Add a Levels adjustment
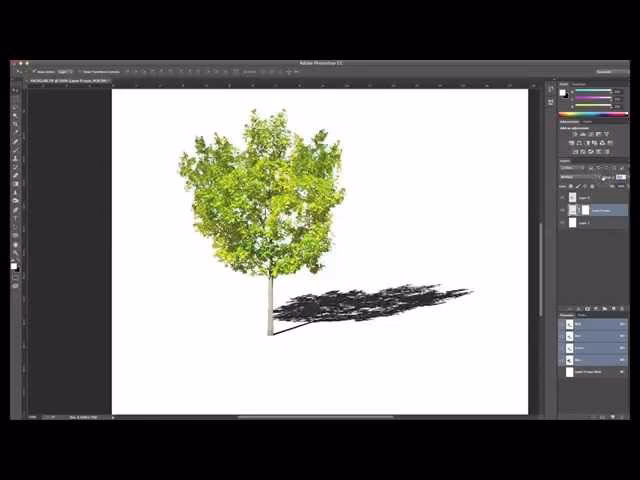 [x=583, y=134]
